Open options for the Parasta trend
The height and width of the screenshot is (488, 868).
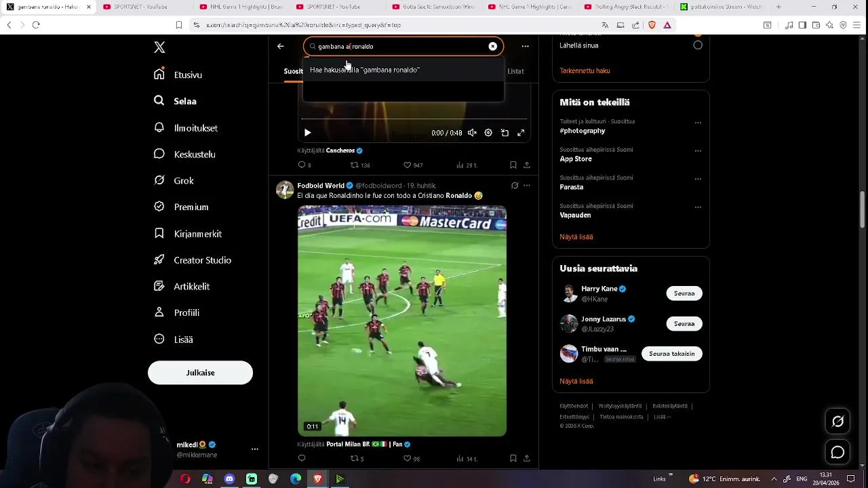[x=698, y=179]
